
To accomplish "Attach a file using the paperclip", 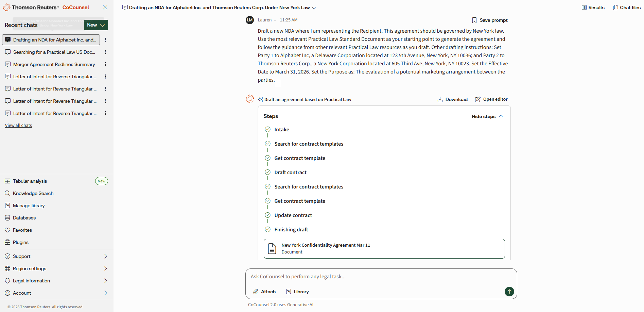I will (264, 292).
